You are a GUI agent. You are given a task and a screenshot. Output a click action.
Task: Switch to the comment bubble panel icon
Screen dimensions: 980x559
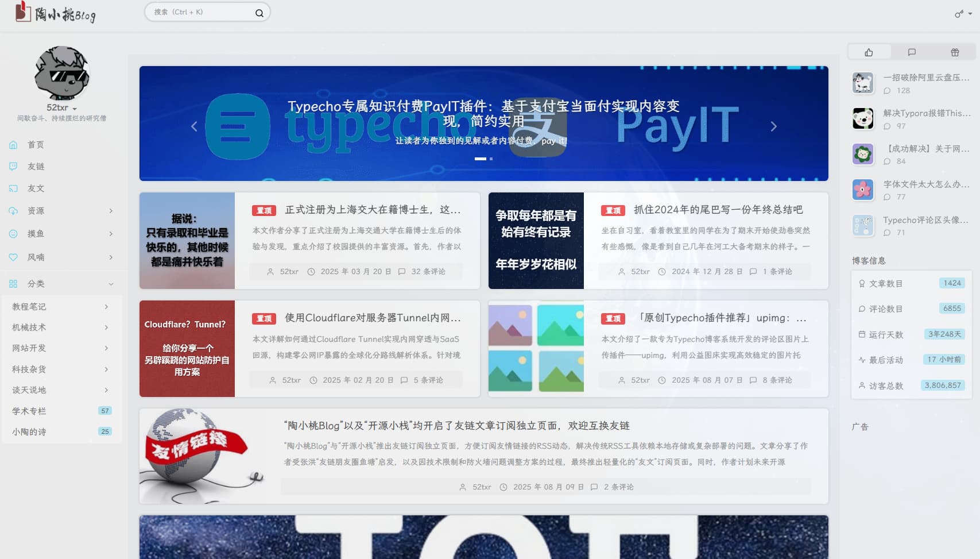pyautogui.click(x=912, y=51)
